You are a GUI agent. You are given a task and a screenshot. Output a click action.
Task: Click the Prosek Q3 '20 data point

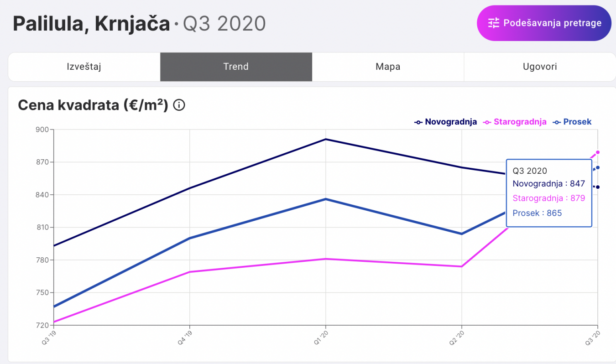[x=598, y=167]
